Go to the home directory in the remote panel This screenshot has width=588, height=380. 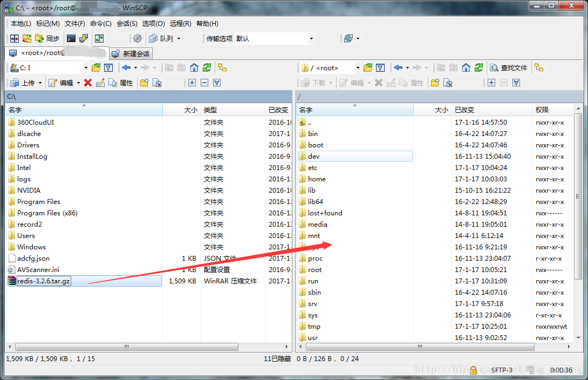466,67
